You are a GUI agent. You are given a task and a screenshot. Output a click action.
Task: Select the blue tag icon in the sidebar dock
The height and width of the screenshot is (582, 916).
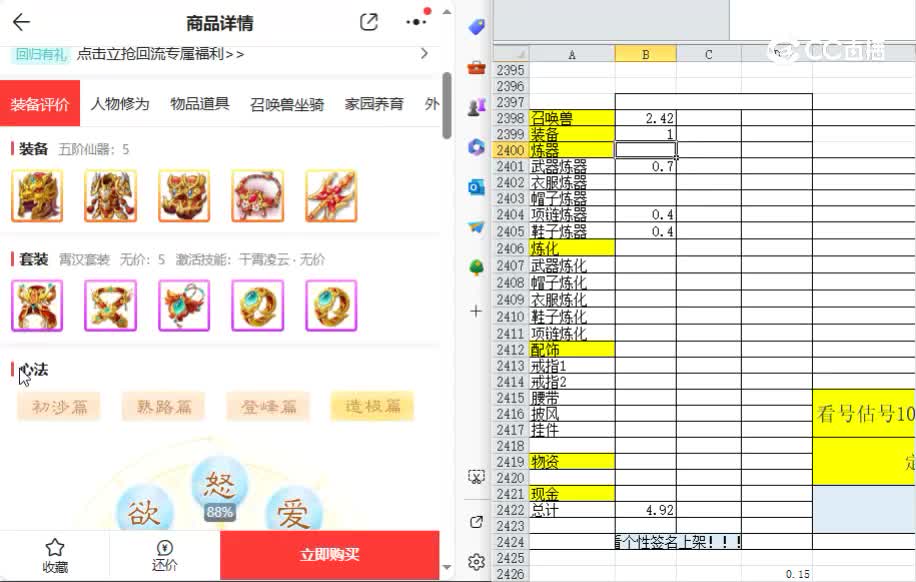click(x=474, y=29)
